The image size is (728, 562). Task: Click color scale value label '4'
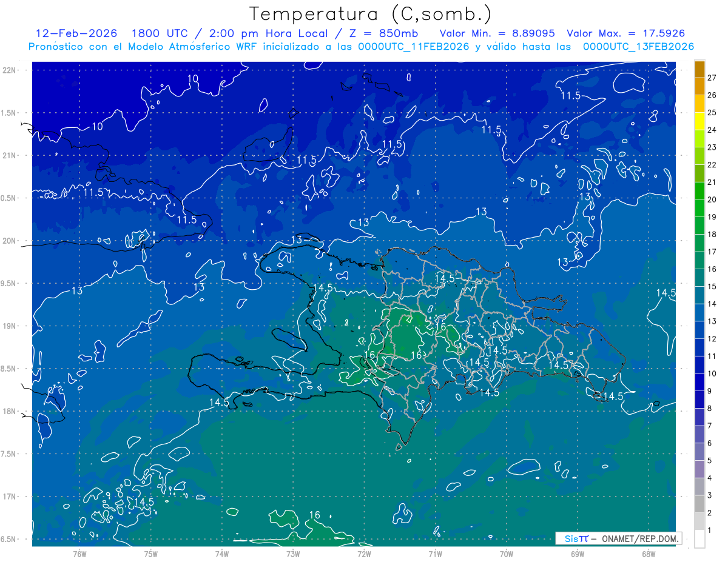(x=710, y=478)
